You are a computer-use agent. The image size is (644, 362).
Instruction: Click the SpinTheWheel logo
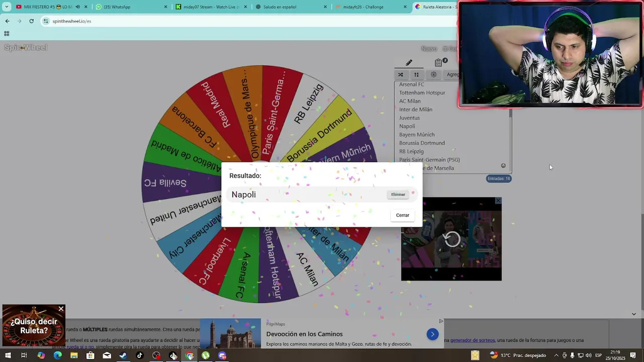pos(26,48)
